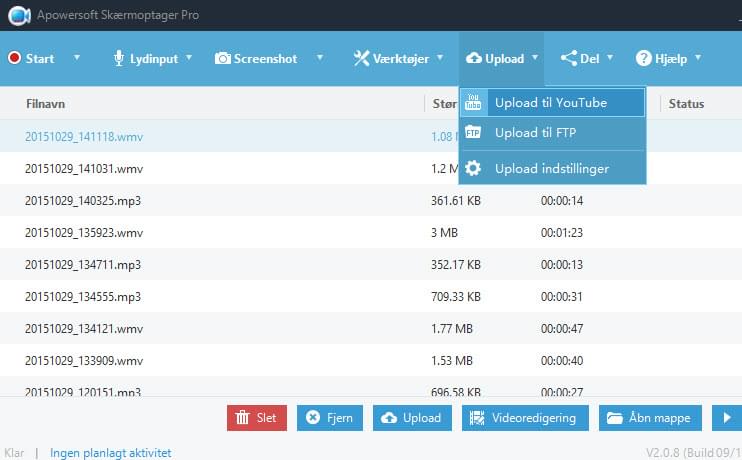Expand the Start dropdown arrow
The image size is (742, 460).
[x=77, y=57]
